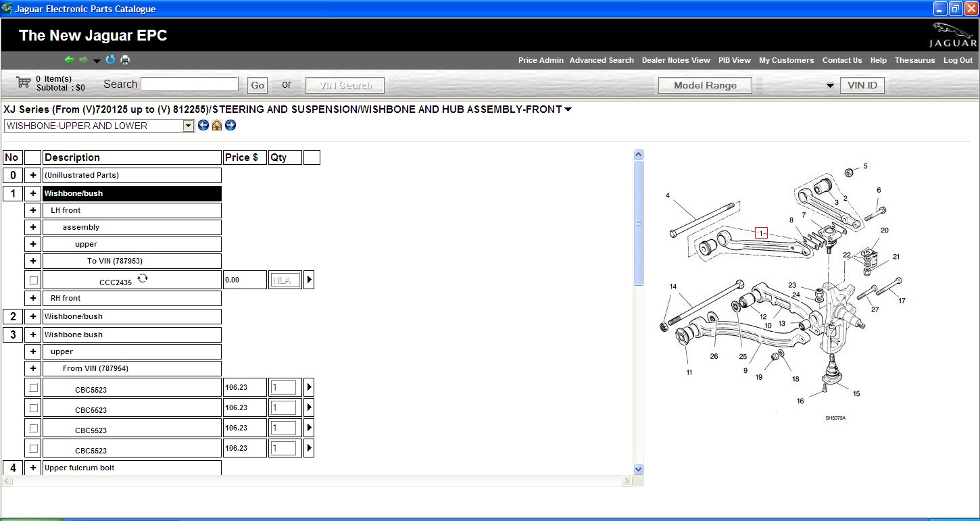
Task: Toggle item 3 Wishbone bush expander
Action: [x=33, y=334]
